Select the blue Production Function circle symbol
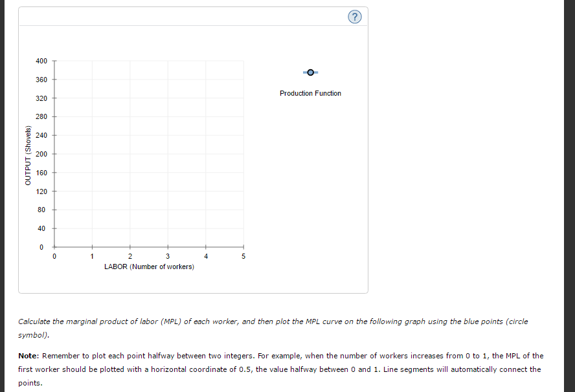The width and height of the screenshot is (575, 392). [x=310, y=72]
